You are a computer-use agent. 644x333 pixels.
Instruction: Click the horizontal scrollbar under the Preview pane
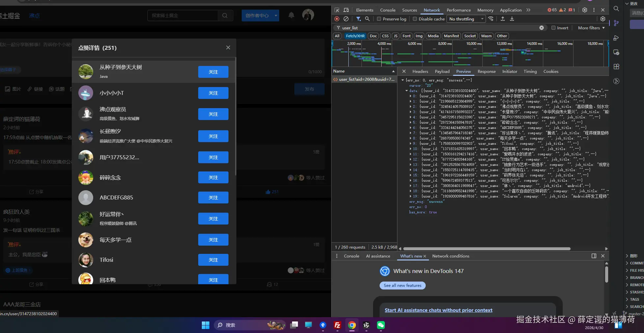point(487,249)
